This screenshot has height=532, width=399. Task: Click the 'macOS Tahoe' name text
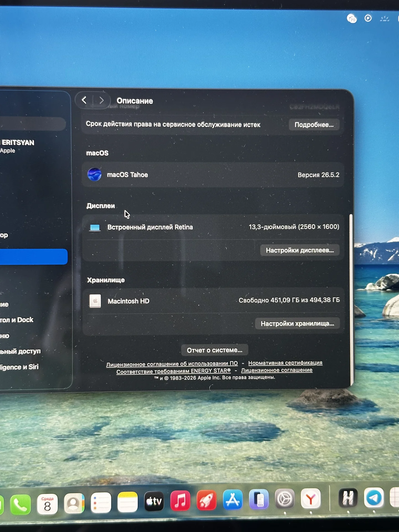pyautogui.click(x=127, y=175)
